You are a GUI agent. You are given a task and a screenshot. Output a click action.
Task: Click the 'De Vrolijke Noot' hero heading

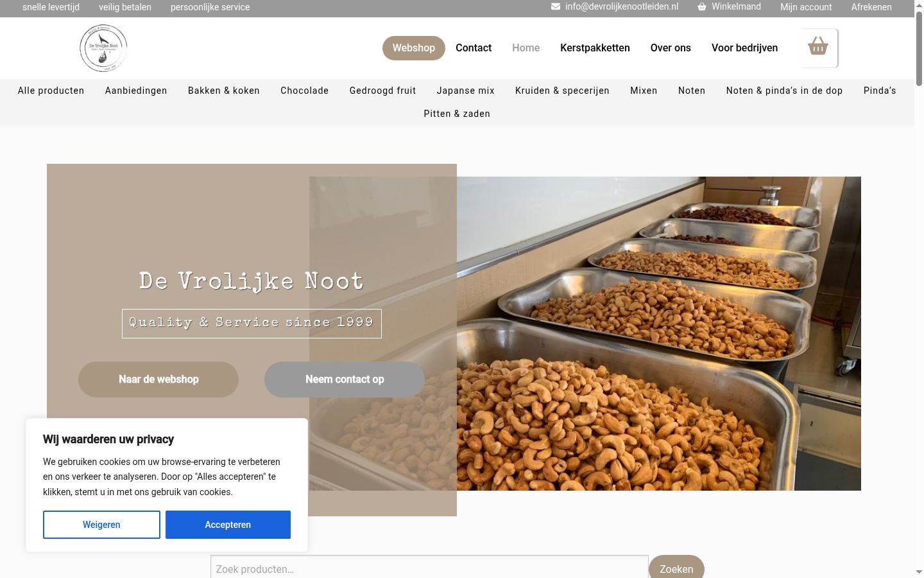coord(252,281)
